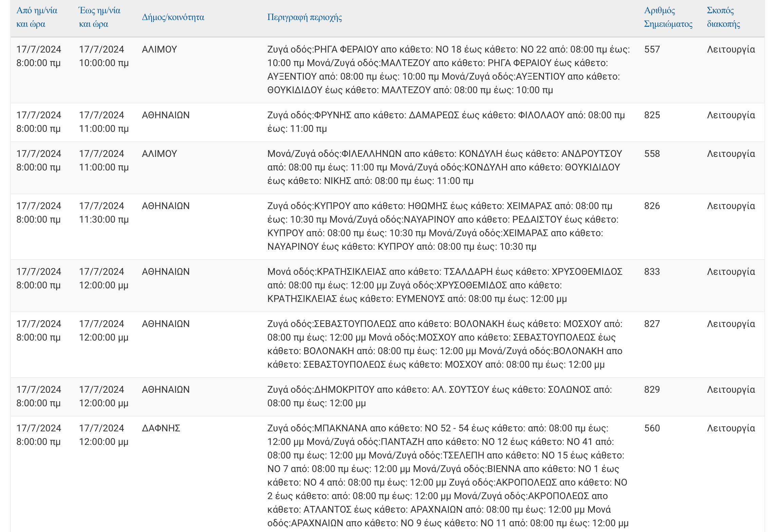Click ΑΛΙΜΟΥ municipality in row 558
Screen dimensions: 776x532
[x=159, y=154]
